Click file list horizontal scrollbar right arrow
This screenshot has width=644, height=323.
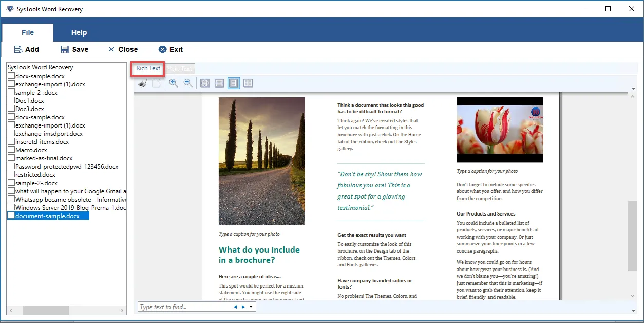pos(122,311)
